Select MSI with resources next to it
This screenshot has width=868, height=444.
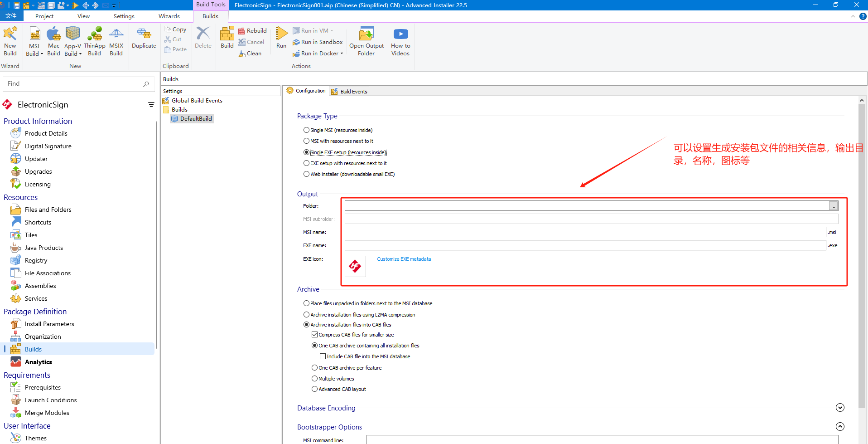(338, 141)
